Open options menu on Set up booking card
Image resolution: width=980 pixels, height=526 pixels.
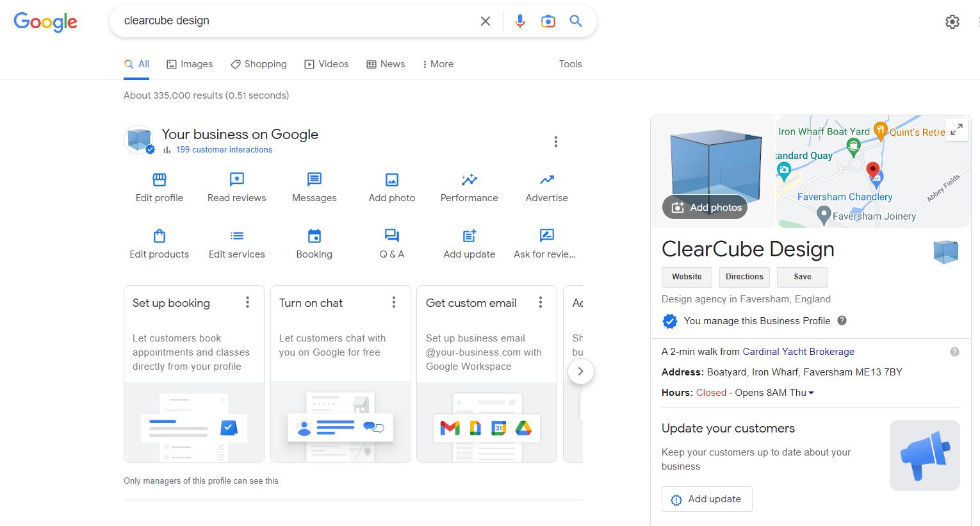[x=247, y=302]
